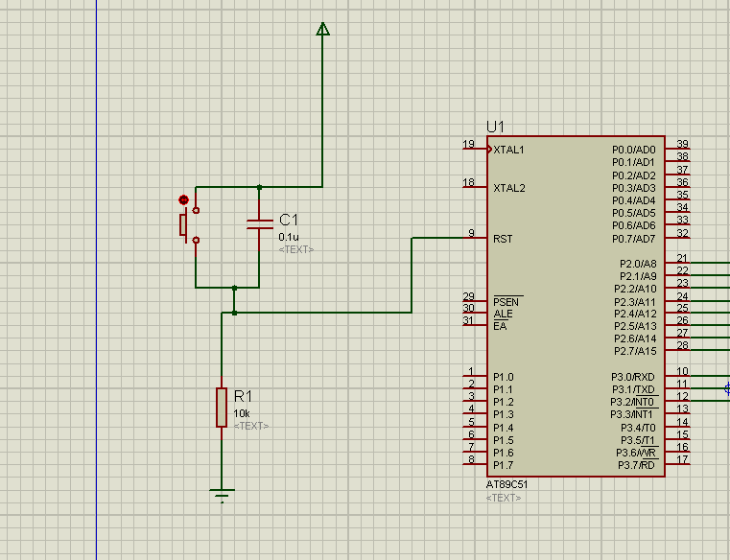Click the RST pin 9 of U1
730x560 pixels.
(x=475, y=238)
